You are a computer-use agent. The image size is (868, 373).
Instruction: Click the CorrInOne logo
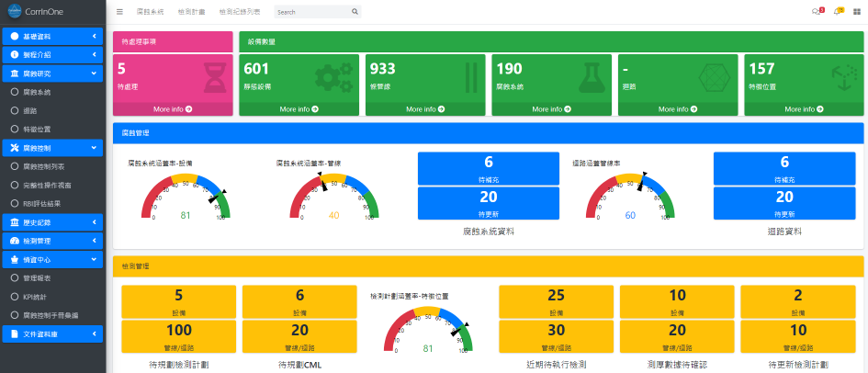tap(15, 11)
